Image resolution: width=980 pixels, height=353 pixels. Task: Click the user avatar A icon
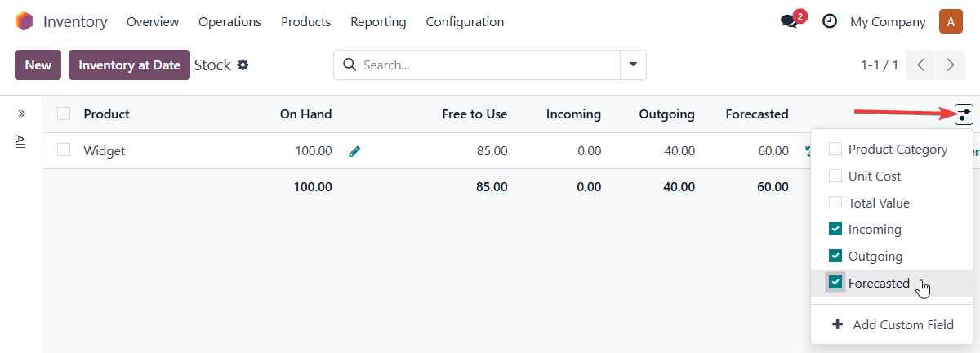[951, 22]
